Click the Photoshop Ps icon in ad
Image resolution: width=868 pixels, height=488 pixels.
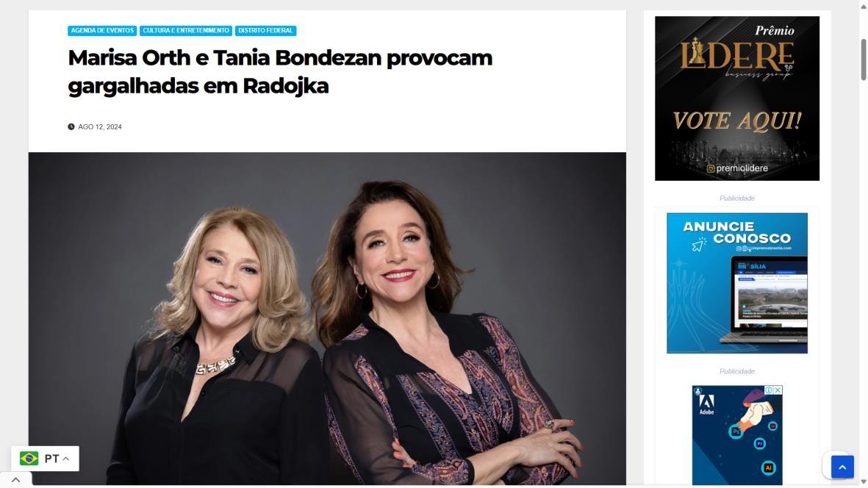click(x=736, y=431)
